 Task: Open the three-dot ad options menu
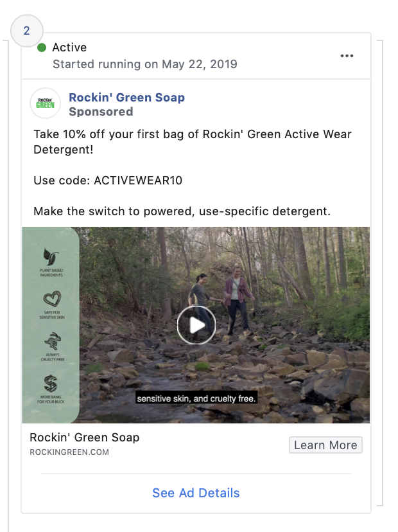[347, 56]
